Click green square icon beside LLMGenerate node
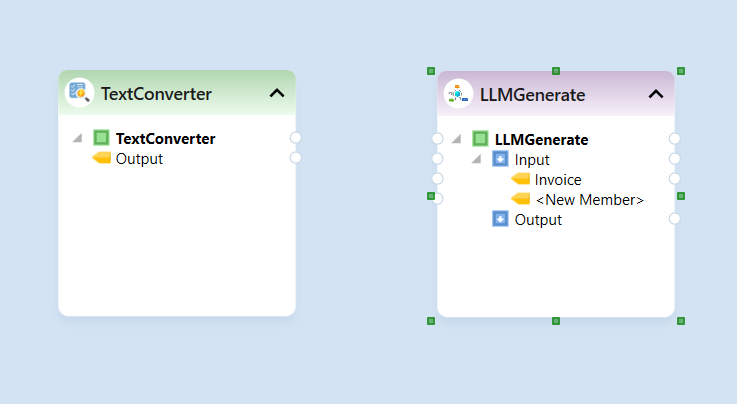 point(480,139)
